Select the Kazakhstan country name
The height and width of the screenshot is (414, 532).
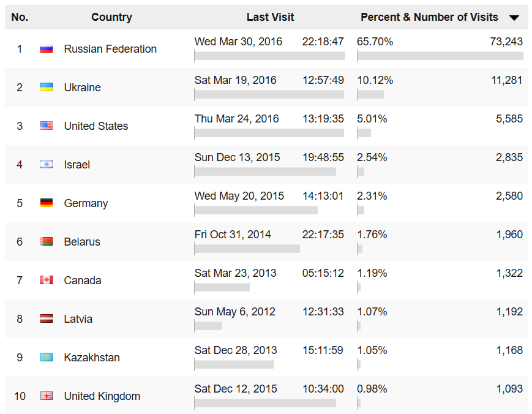click(x=92, y=358)
